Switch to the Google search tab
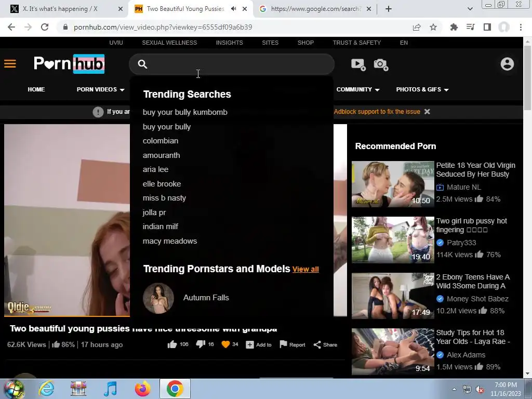This screenshot has width=532, height=399. coord(315,9)
